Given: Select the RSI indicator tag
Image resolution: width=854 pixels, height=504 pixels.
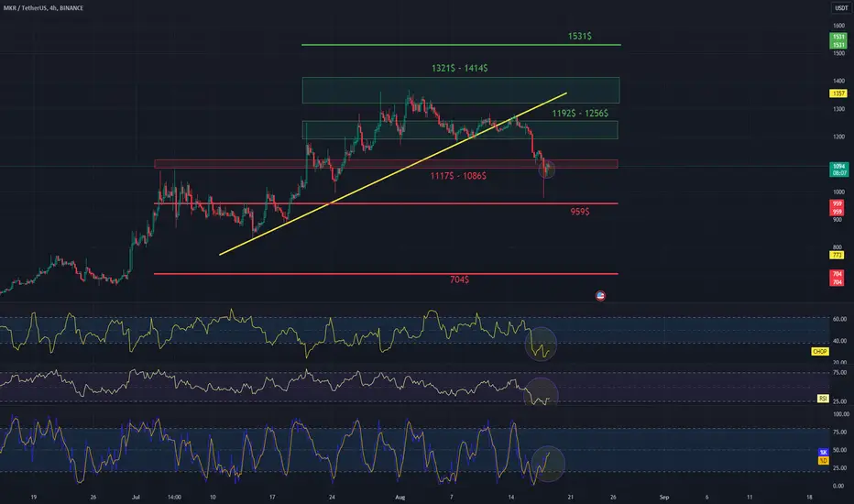Looking at the screenshot, I should [x=823, y=399].
